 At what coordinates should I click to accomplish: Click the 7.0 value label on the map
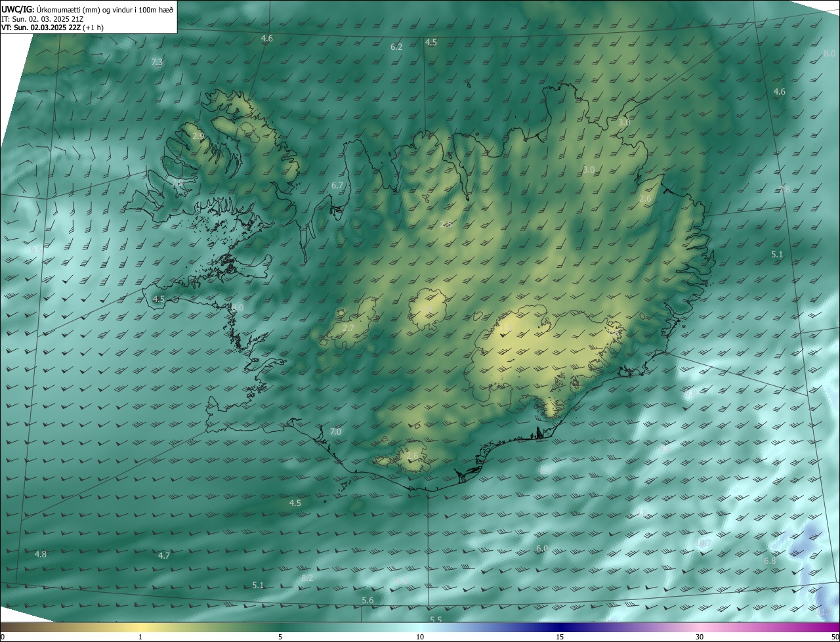(335, 431)
